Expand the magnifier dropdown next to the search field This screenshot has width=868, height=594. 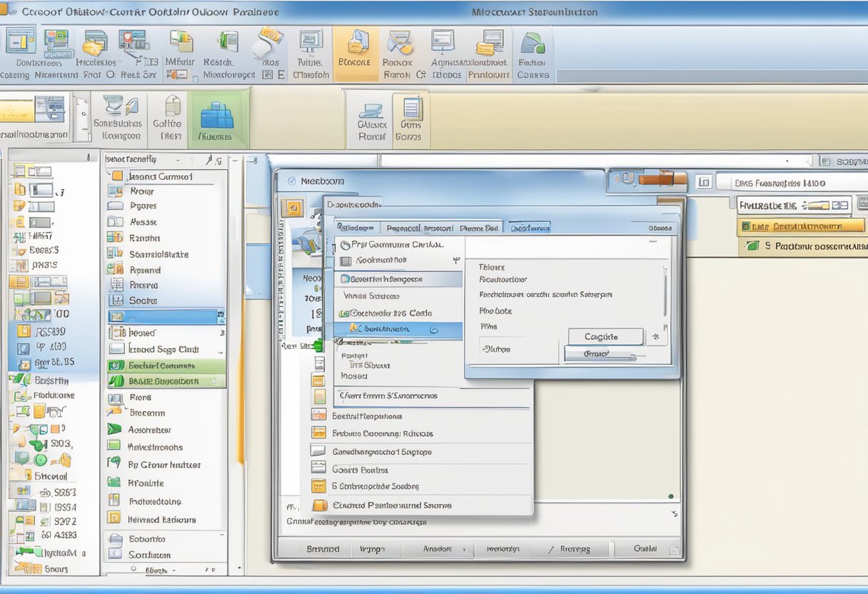tap(211, 158)
